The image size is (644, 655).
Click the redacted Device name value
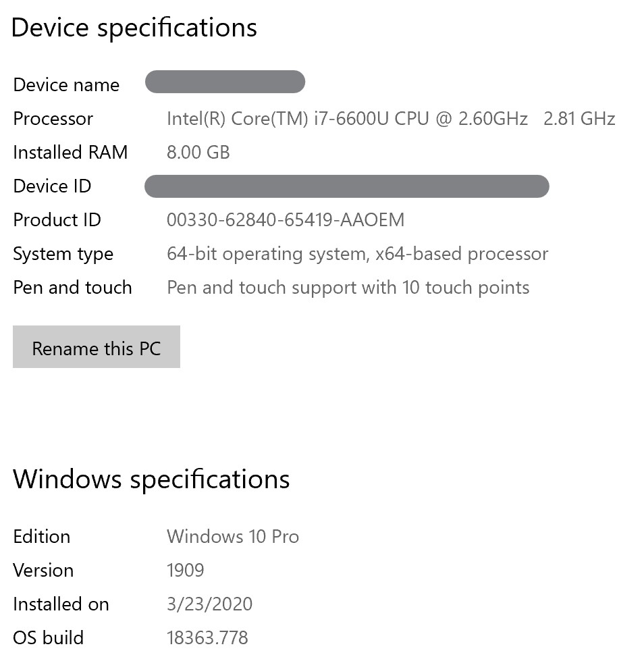[225, 82]
